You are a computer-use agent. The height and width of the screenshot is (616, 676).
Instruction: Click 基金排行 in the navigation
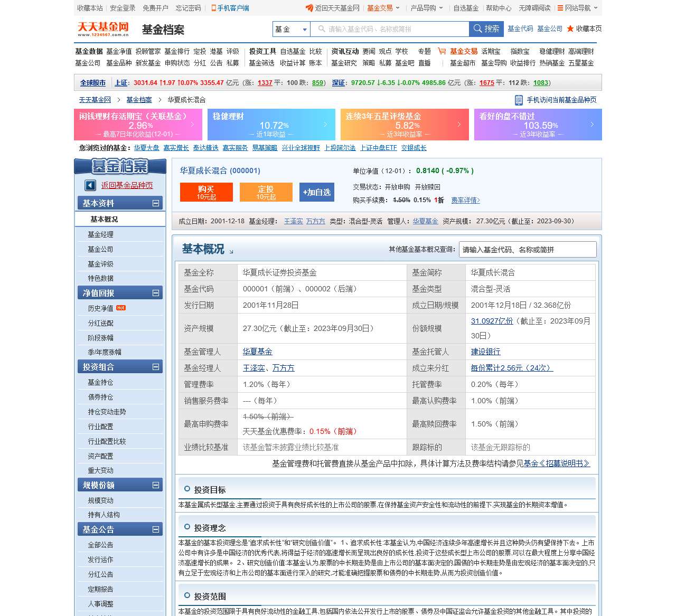pyautogui.click(x=177, y=51)
